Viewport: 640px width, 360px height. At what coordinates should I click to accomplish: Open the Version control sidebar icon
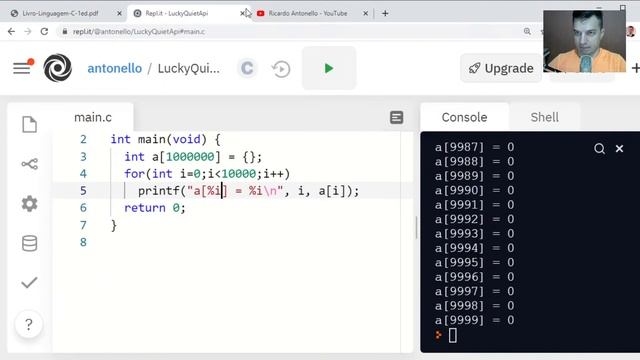point(29,164)
